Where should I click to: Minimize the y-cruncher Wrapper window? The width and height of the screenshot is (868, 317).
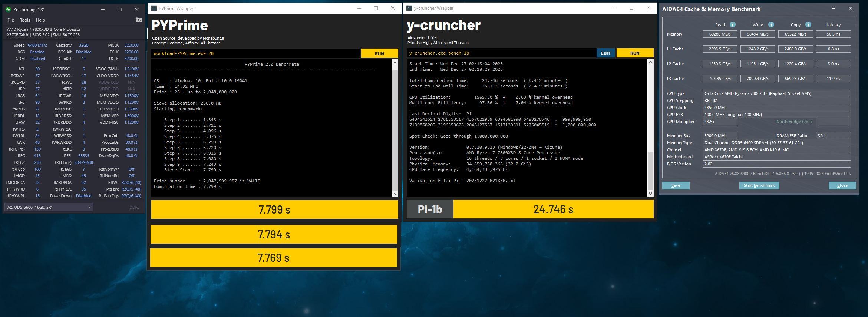(615, 8)
